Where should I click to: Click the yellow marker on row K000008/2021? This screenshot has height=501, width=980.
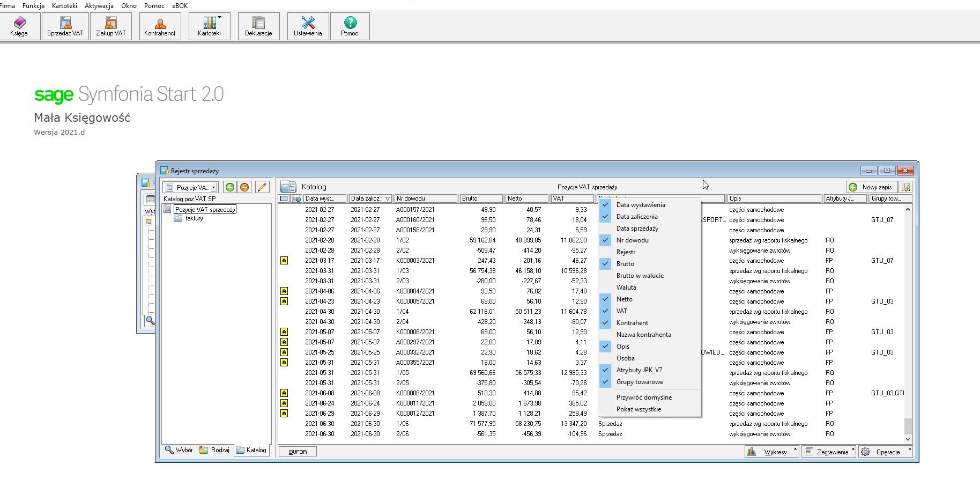284,393
